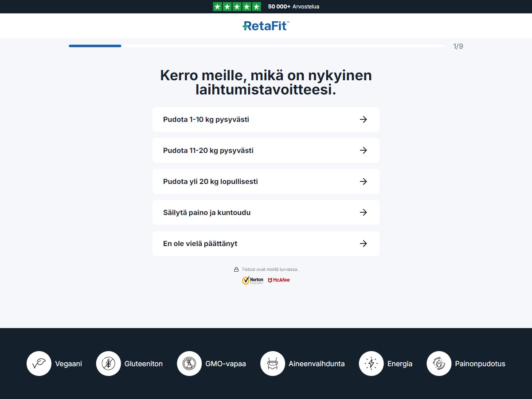Select "Pudota 1-10 kg pysyvästi" option
The height and width of the screenshot is (399, 532).
click(x=266, y=119)
